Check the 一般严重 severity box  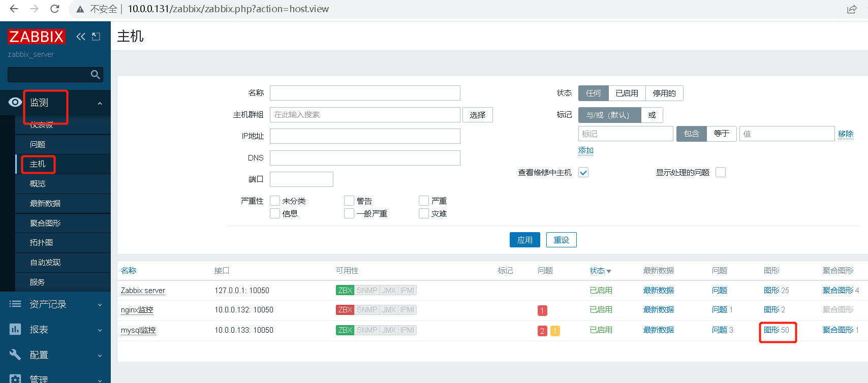(x=349, y=213)
